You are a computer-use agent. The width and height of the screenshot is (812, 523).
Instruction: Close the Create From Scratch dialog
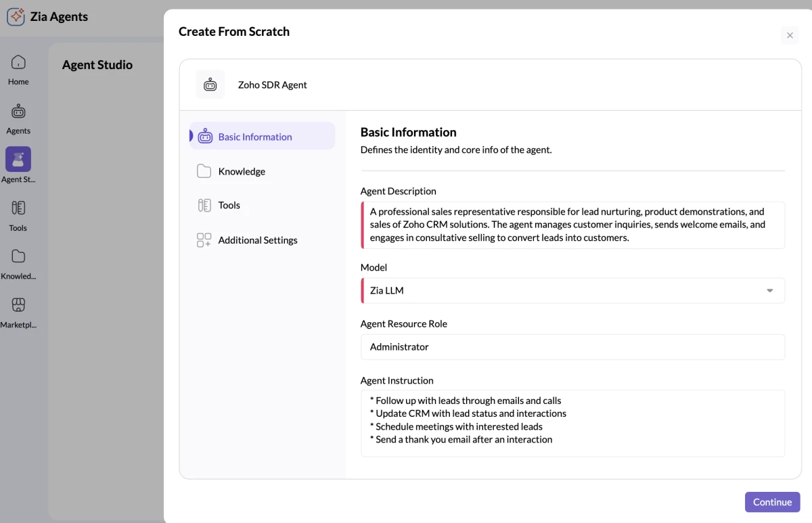(790, 35)
